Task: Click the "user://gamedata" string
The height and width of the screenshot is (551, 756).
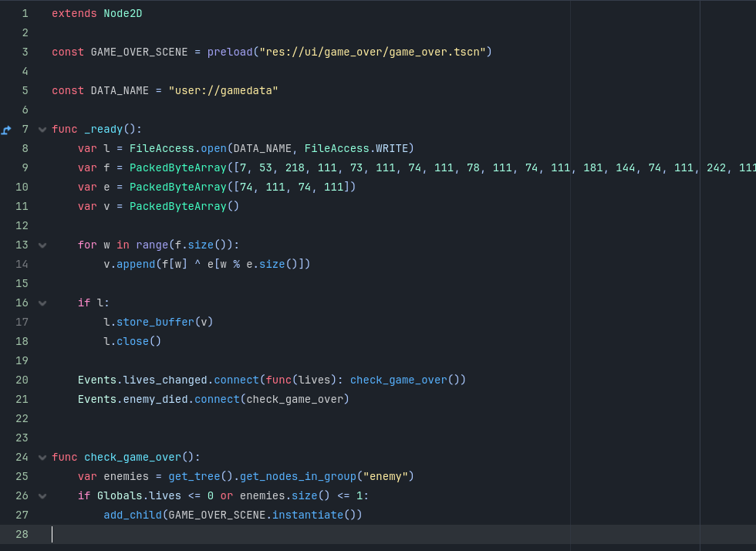Action: 223,91
